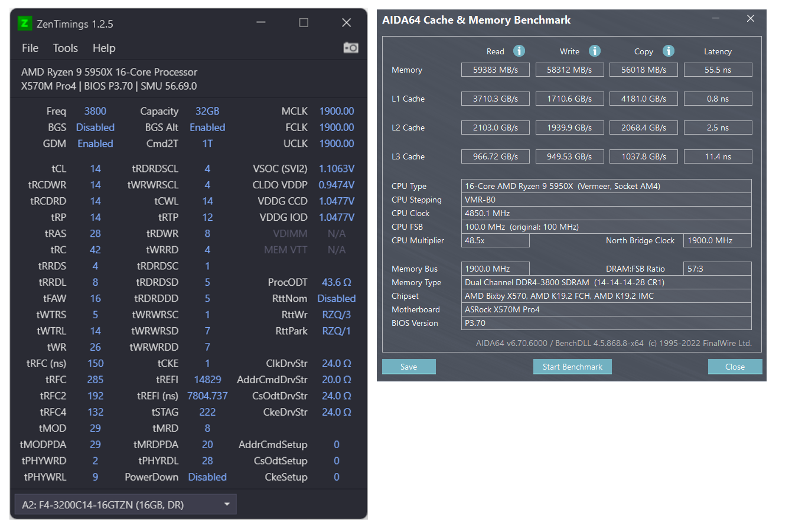The width and height of the screenshot is (792, 532).
Task: Click the Close button in AIDA64
Action: 735,367
